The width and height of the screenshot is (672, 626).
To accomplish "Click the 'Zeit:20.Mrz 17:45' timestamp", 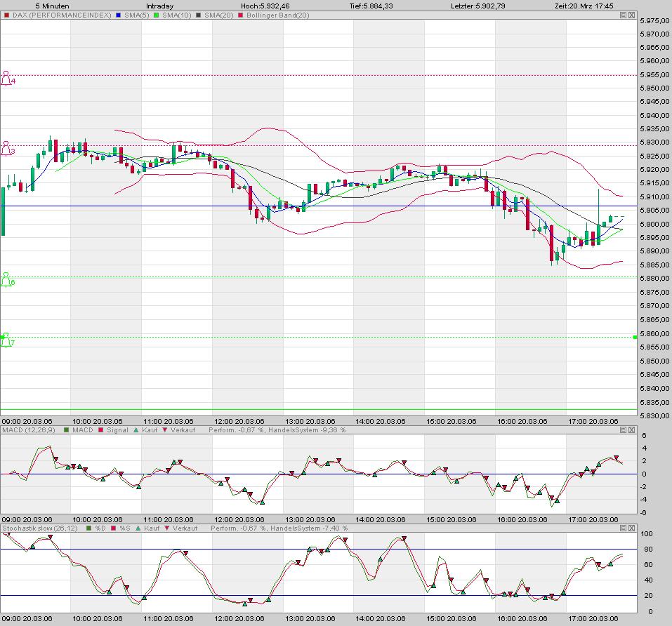I will (584, 6).
